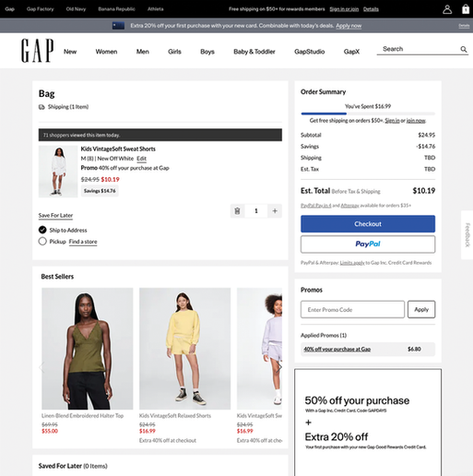
Task: Open the Feedback side tab
Action: click(x=467, y=235)
